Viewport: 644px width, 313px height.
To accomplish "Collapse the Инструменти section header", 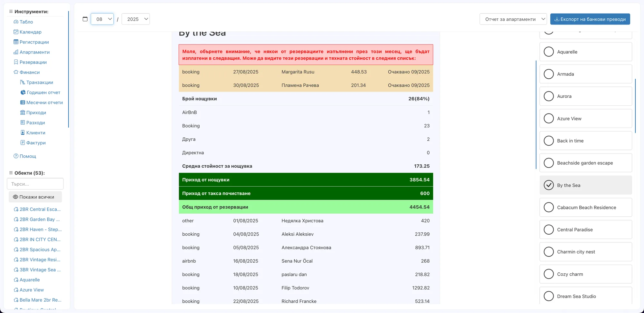I will coord(29,12).
